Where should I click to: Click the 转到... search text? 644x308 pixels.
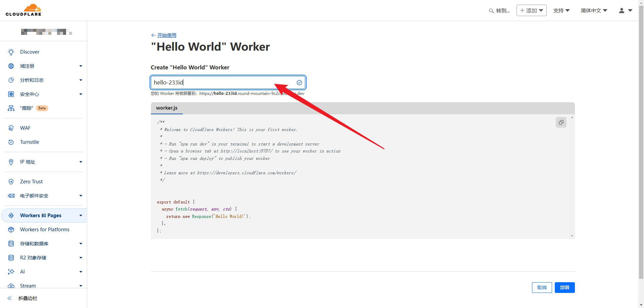pyautogui.click(x=503, y=11)
